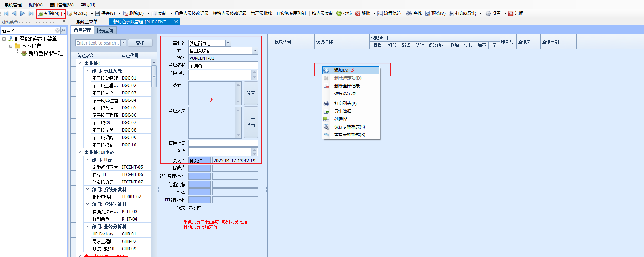The width and height of the screenshot is (644, 257).
Task: Jump to last record arrow
Action: [31, 13]
